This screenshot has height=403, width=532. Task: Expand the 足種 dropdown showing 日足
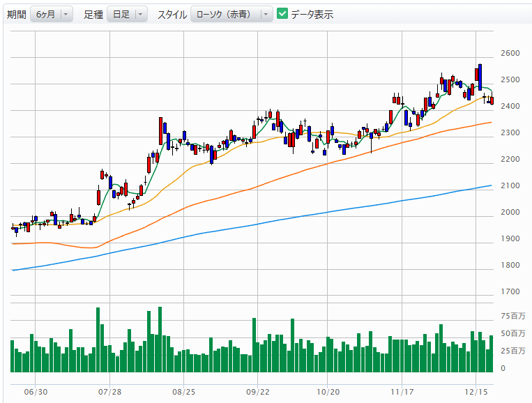click(x=127, y=14)
